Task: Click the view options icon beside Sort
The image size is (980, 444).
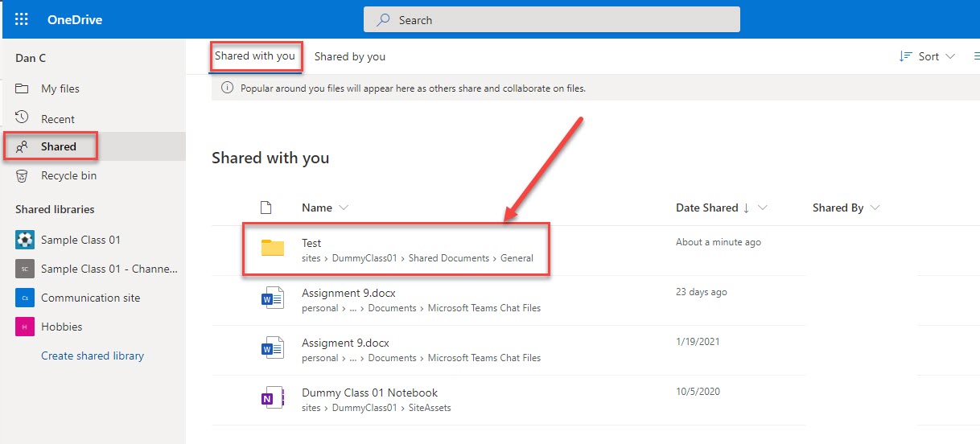Action: point(976,56)
